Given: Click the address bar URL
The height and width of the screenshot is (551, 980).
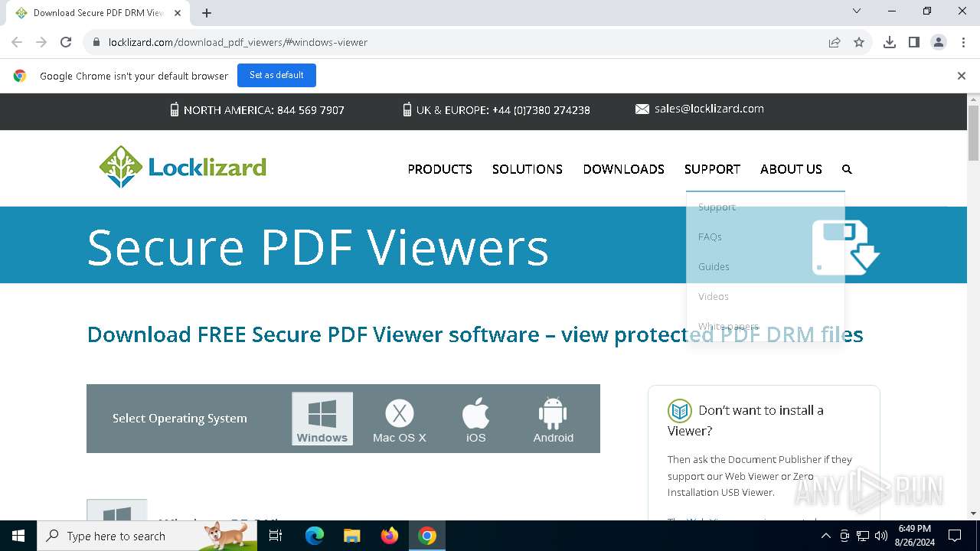Looking at the screenshot, I should coord(238,42).
